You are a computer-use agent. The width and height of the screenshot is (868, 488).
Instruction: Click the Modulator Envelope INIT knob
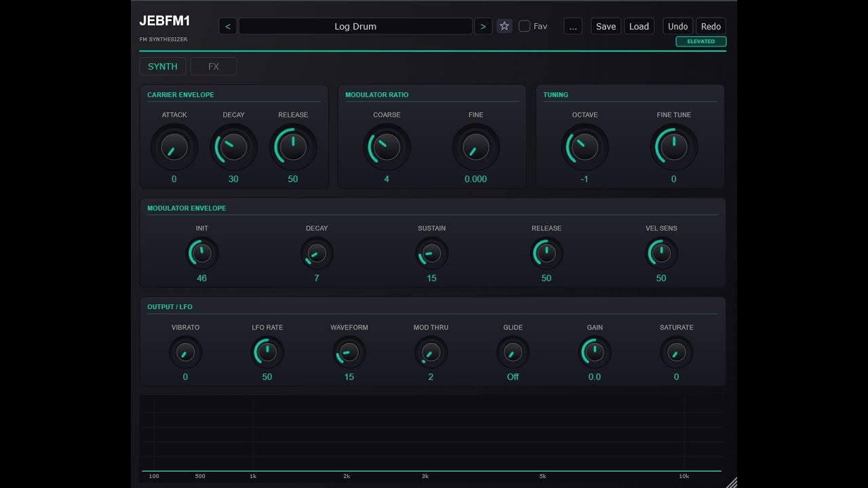coord(201,253)
